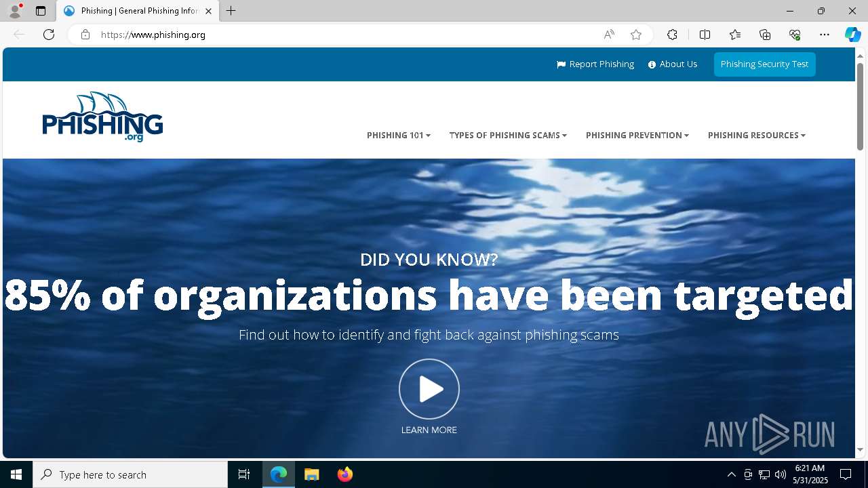Click DID YOU KNOW? heading

(429, 259)
